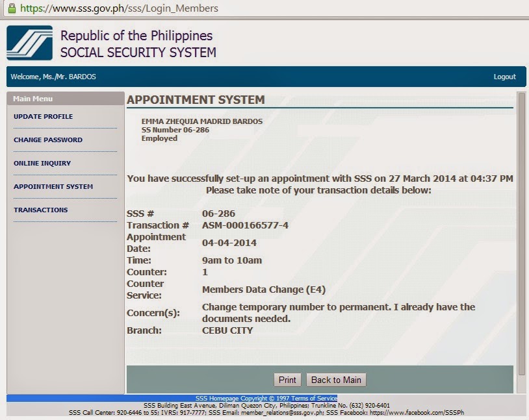Screen dimensions: 529x420
Task: Click the Welcome, Ms./Mr. BARDOS greeting
Action: click(53, 77)
